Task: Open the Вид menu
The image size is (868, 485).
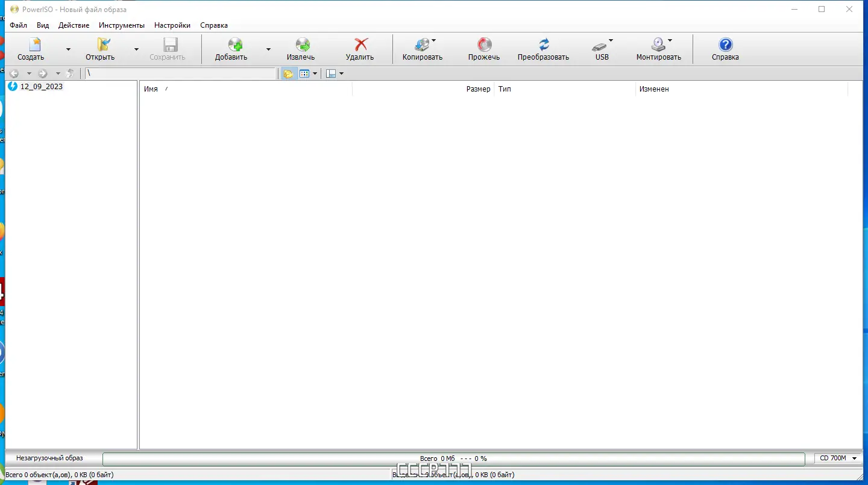Action: [x=43, y=25]
